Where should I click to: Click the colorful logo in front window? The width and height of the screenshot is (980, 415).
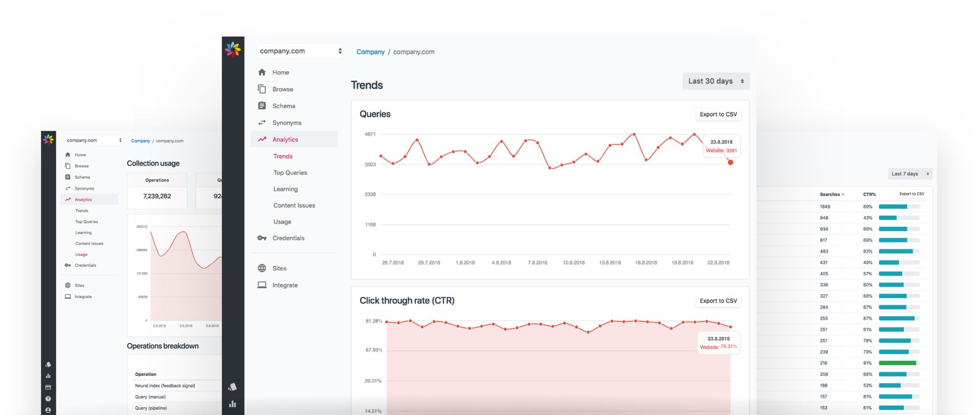233,49
